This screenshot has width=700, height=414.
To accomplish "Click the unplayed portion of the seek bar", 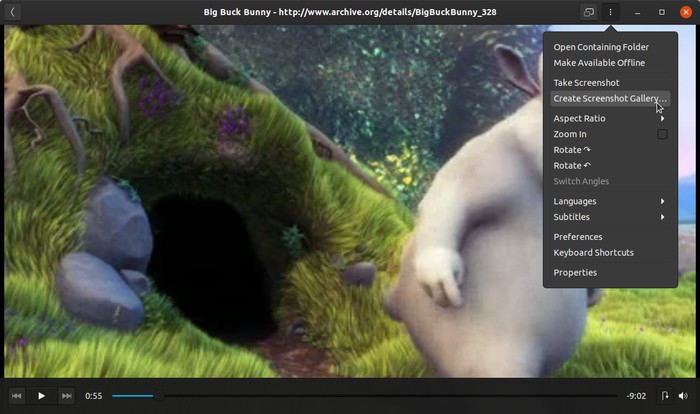I will (391, 396).
